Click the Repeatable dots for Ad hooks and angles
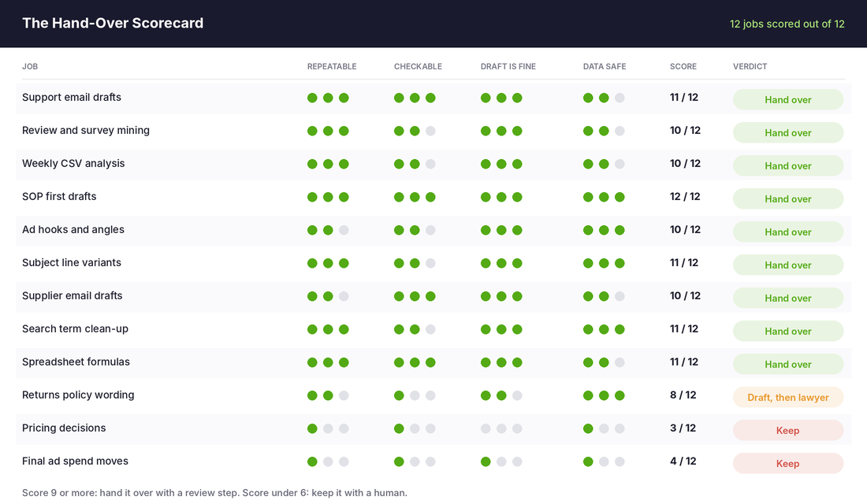 pos(328,230)
